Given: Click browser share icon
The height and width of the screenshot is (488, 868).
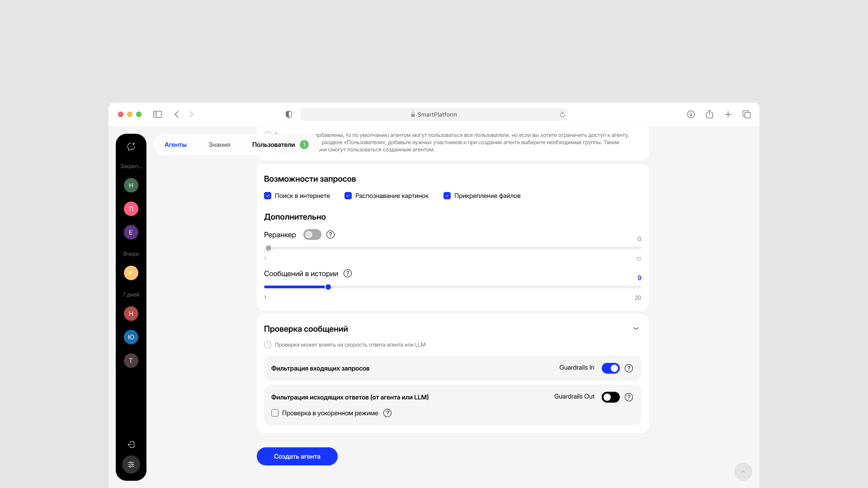Looking at the screenshot, I should tap(709, 114).
